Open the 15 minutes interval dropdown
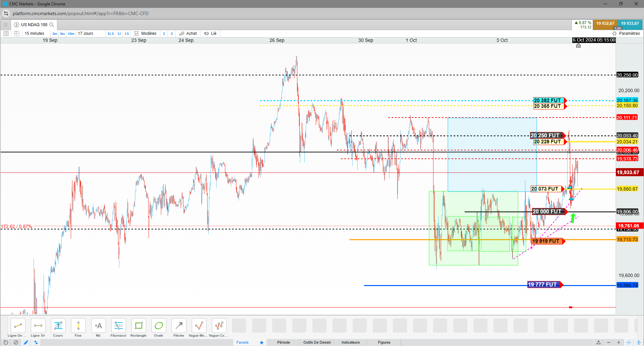Image resolution: width=644 pixels, height=346 pixels. pyautogui.click(x=34, y=33)
